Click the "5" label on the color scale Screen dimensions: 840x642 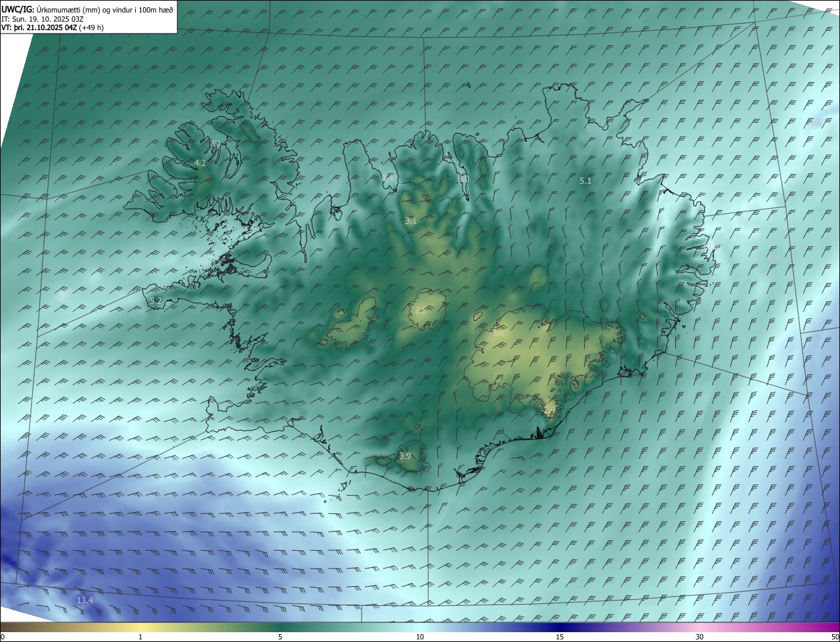pos(280,637)
